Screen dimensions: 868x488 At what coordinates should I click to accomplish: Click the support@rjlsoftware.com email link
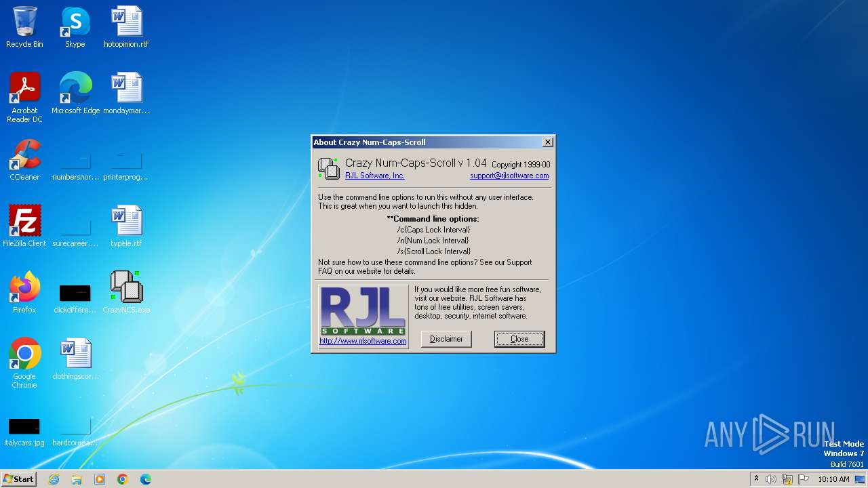tap(509, 176)
